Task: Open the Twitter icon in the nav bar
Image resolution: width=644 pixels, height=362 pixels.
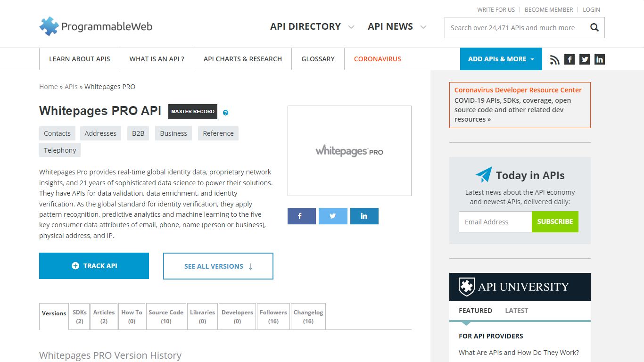Action: [x=585, y=59]
